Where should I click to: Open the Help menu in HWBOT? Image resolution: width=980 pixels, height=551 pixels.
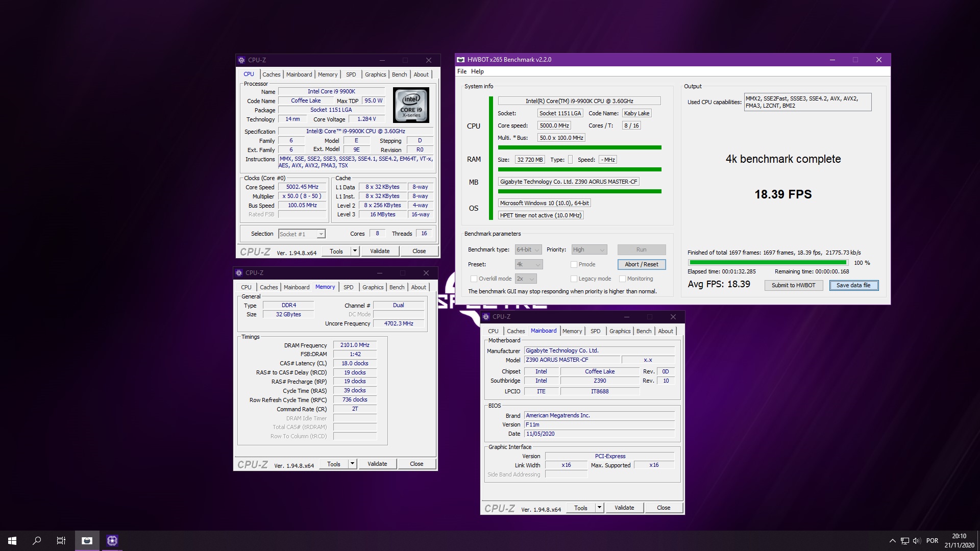click(477, 71)
